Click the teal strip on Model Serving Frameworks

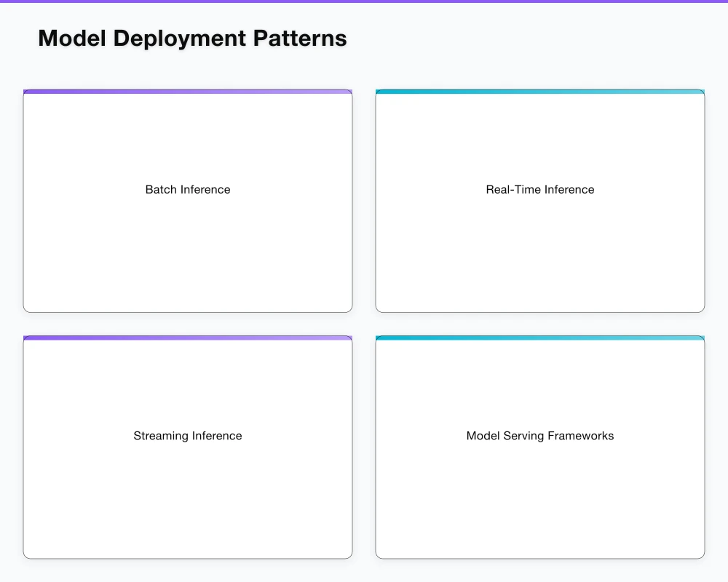(539, 338)
